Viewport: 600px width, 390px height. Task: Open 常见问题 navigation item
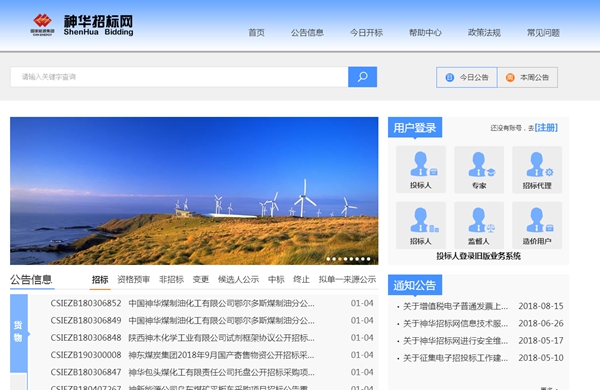point(543,33)
